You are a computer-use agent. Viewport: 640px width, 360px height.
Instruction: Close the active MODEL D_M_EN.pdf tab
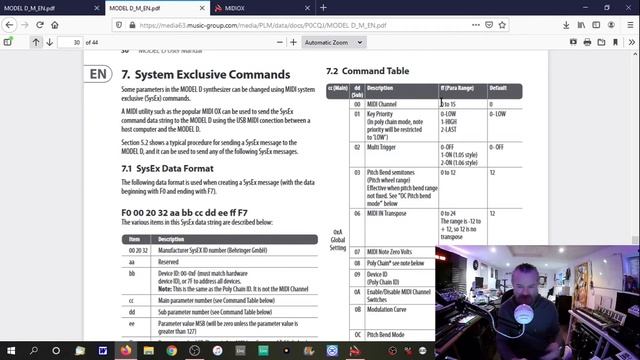(x=202, y=8)
